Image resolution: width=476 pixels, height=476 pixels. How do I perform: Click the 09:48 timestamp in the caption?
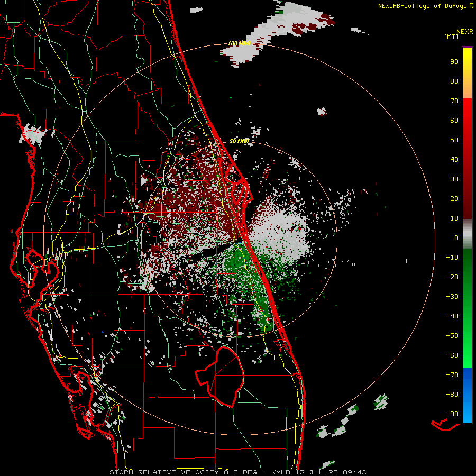click(x=354, y=472)
